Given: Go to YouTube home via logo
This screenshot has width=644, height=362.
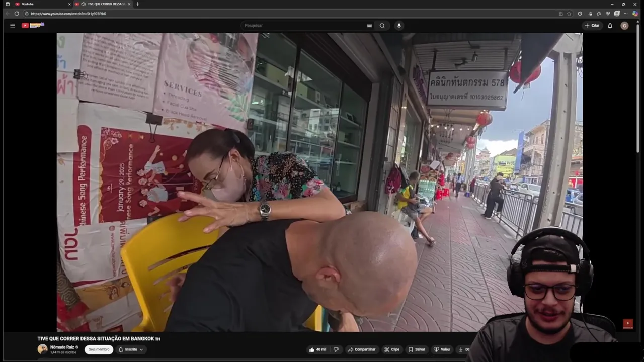Looking at the screenshot, I should pyautogui.click(x=33, y=25).
